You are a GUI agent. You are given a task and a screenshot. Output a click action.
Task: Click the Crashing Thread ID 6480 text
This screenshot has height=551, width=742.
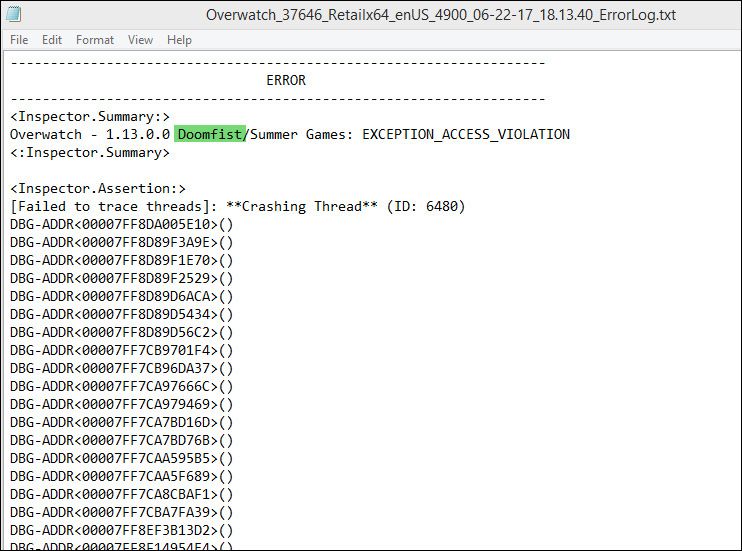tap(346, 206)
